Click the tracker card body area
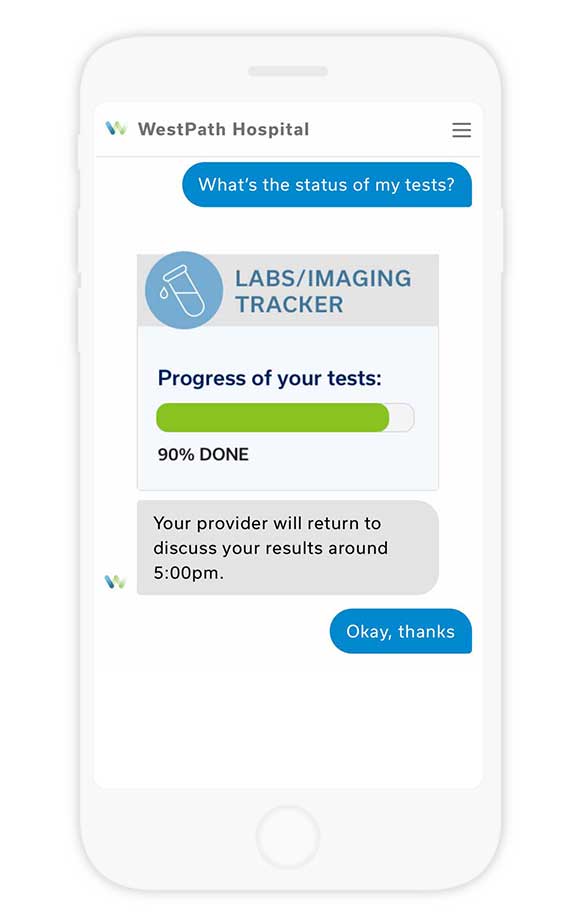Screen dimensions: 579x914 pos(287,408)
